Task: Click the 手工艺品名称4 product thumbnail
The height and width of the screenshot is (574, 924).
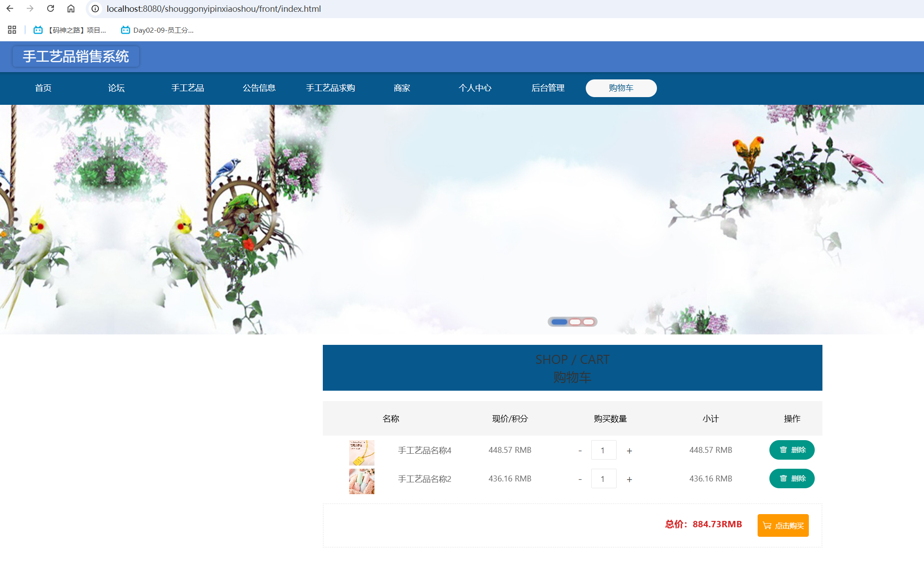Action: 361,452
